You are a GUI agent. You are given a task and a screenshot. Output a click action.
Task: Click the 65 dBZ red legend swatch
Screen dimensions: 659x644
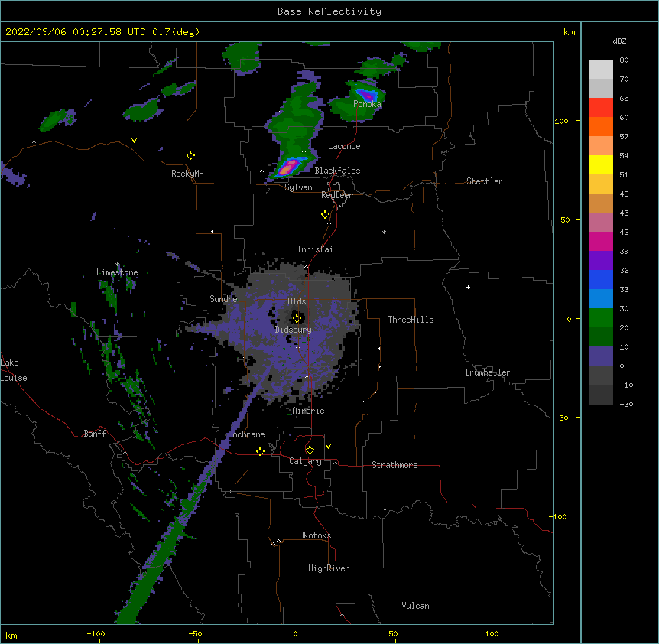pyautogui.click(x=601, y=107)
